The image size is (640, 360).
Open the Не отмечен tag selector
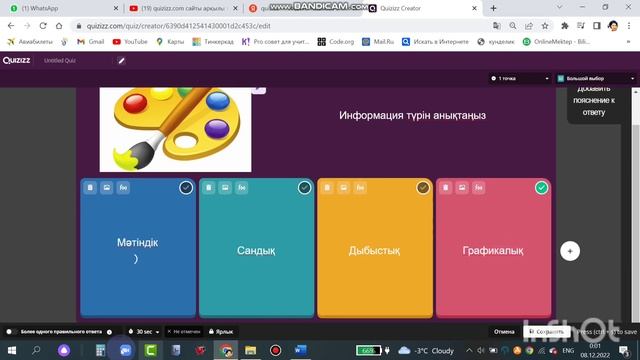pos(184,331)
